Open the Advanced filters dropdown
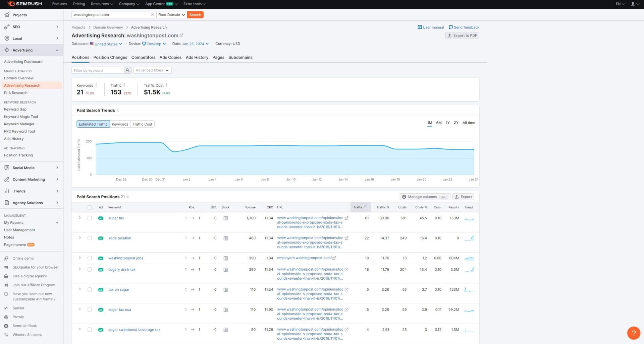 pyautogui.click(x=152, y=70)
